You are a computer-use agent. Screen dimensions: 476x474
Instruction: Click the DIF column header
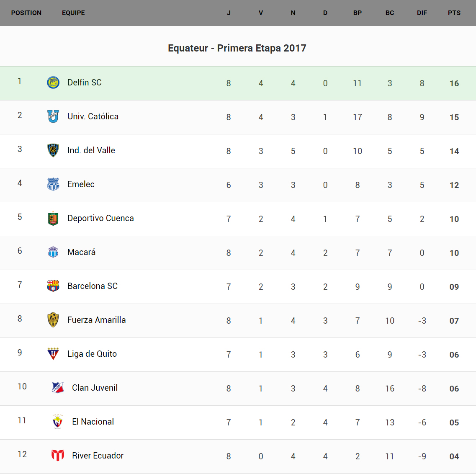[x=422, y=13]
